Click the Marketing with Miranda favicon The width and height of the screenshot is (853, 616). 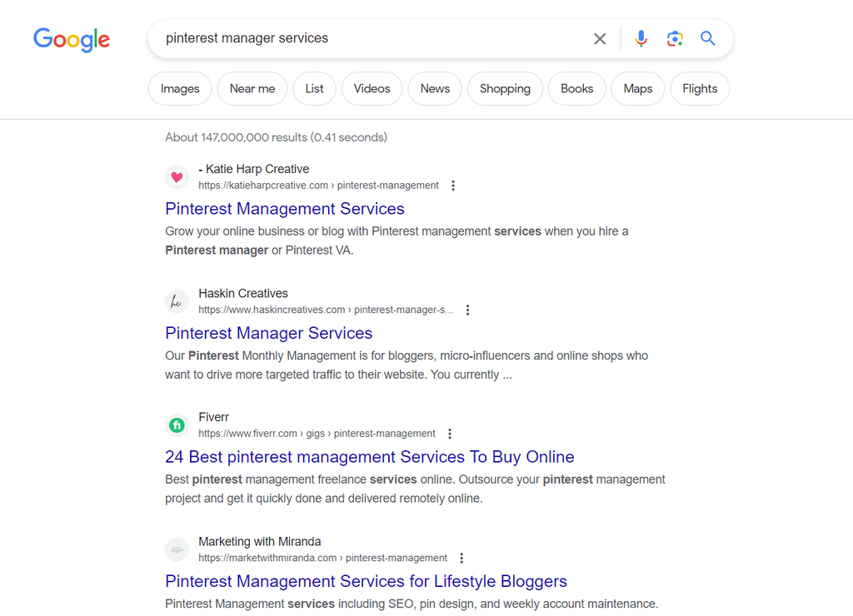[177, 549]
